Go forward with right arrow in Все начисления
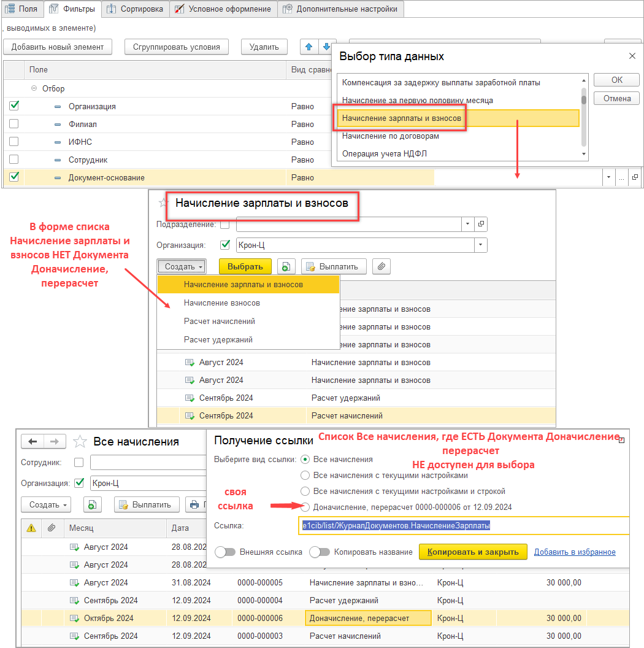 [x=54, y=442]
